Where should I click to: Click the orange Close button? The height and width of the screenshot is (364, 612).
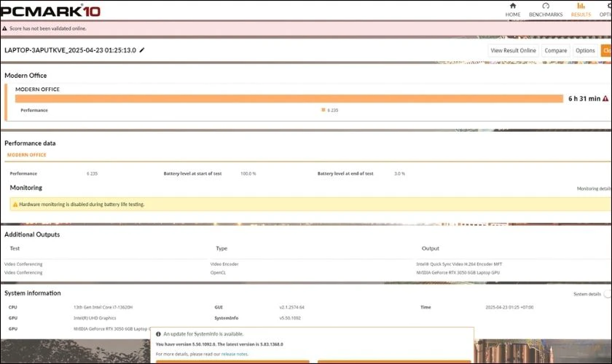click(x=606, y=50)
